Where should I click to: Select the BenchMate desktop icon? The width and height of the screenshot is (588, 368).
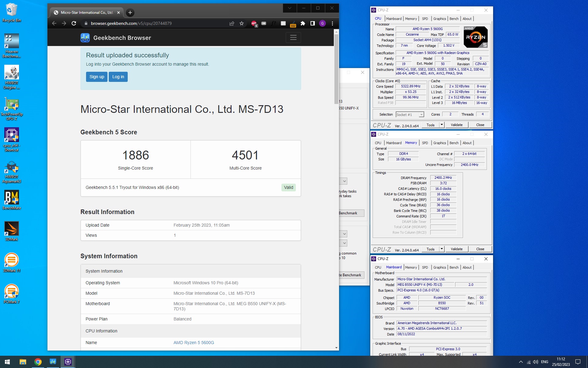[12, 200]
